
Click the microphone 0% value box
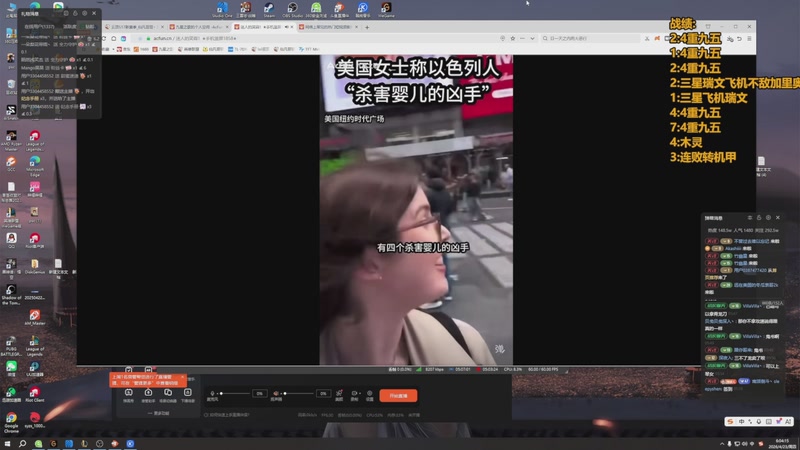pos(260,393)
